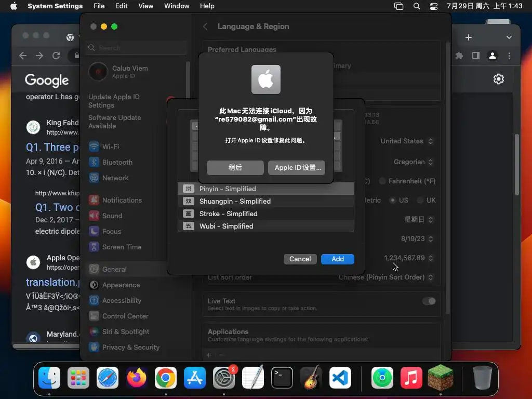Reload the page in Chrome
The width and height of the screenshot is (532, 399).
(56, 56)
